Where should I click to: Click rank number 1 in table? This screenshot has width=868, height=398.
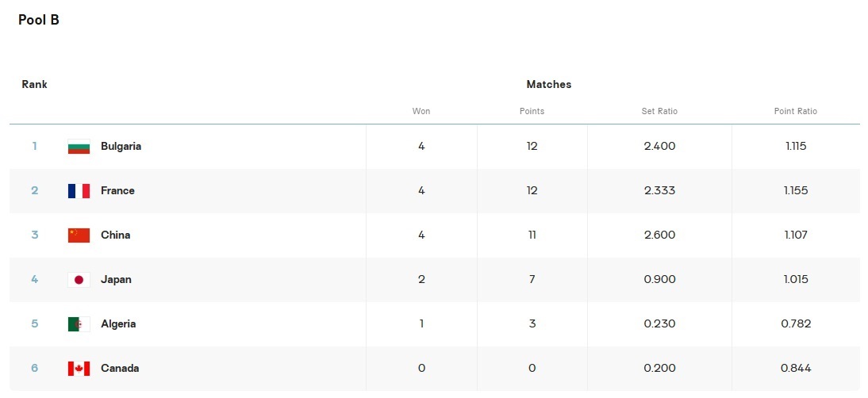coord(34,147)
